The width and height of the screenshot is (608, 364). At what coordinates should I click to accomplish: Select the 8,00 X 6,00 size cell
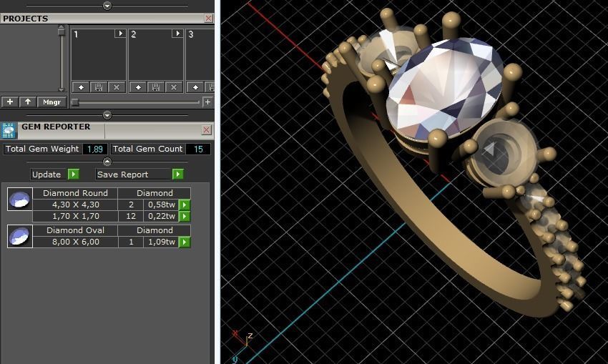76,242
